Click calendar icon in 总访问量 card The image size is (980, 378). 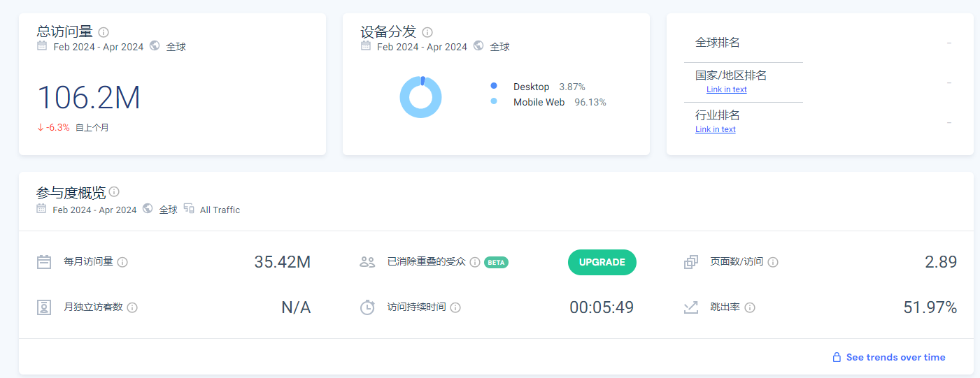(x=42, y=46)
